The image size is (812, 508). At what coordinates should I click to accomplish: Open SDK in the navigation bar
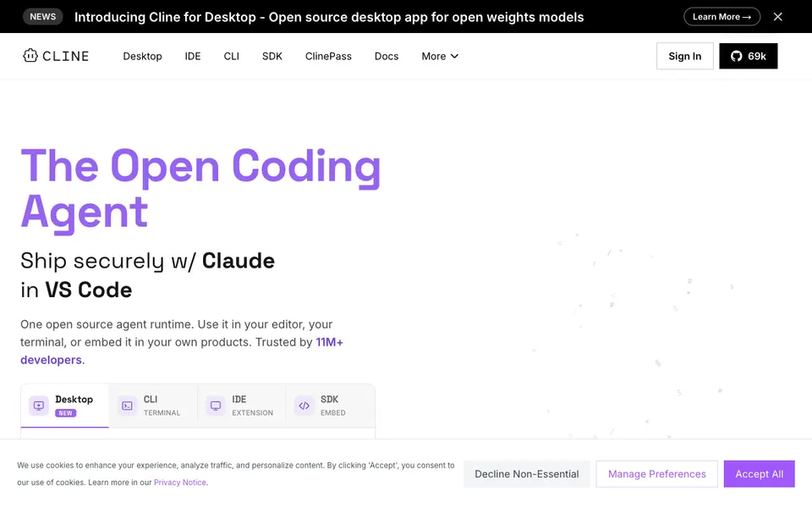pos(272,56)
